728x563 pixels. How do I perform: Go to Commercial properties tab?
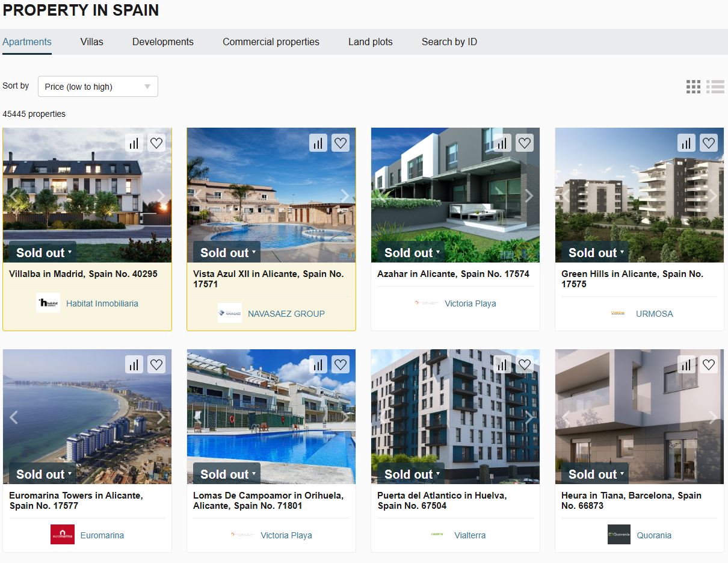point(271,42)
